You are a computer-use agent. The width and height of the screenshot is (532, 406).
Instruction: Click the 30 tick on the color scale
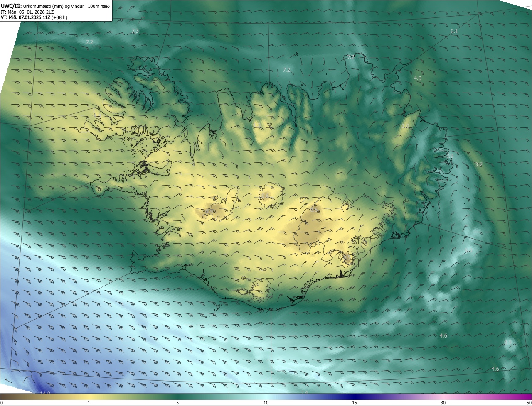coord(443,403)
